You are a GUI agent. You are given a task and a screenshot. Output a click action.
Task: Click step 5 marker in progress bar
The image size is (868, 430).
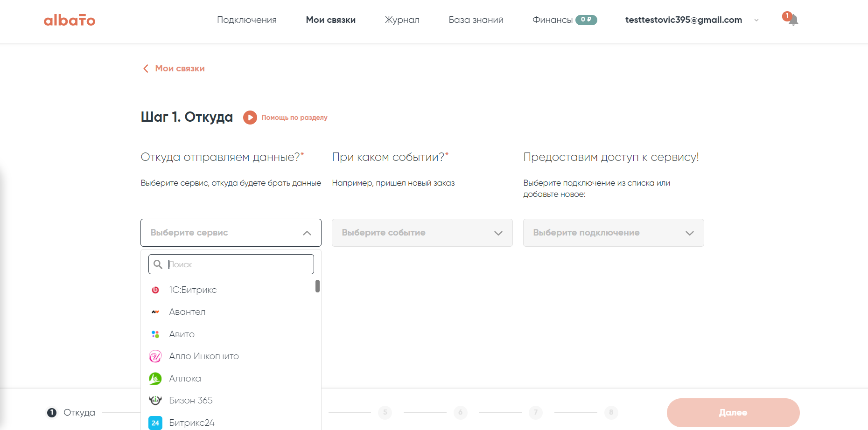[385, 413]
